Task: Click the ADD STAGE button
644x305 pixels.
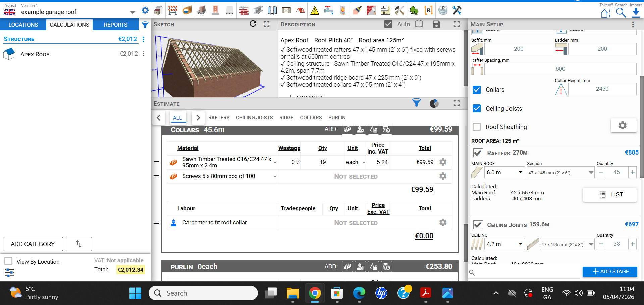Action: pyautogui.click(x=609, y=272)
